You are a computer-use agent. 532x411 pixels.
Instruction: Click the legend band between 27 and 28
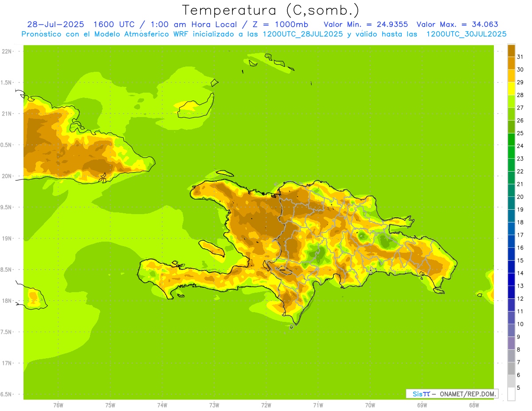click(x=511, y=101)
